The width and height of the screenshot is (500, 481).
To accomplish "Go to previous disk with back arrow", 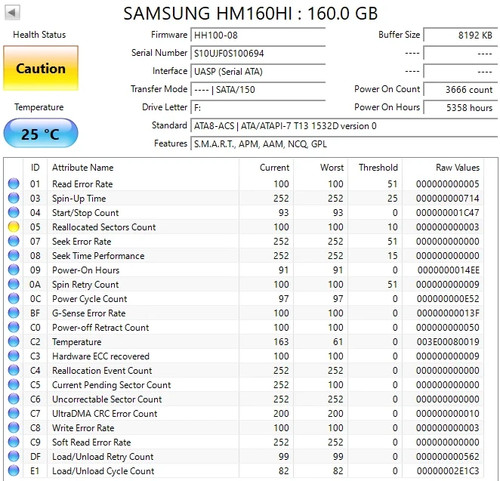I will pos(12,13).
